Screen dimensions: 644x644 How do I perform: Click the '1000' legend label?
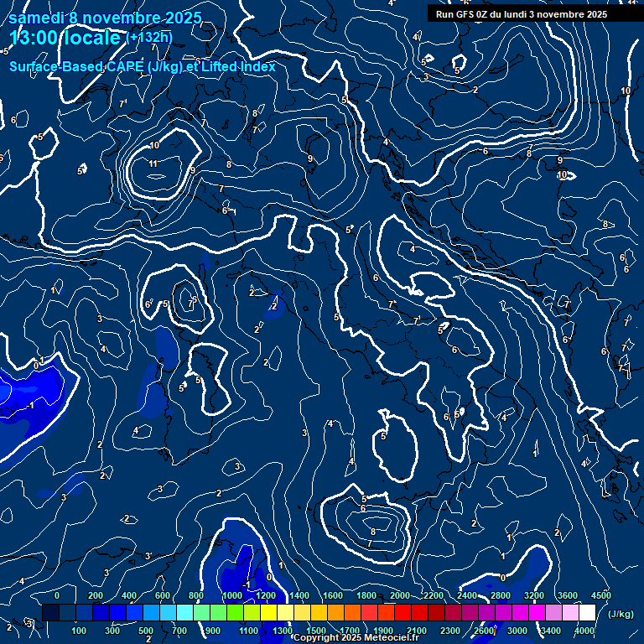[x=232, y=595]
